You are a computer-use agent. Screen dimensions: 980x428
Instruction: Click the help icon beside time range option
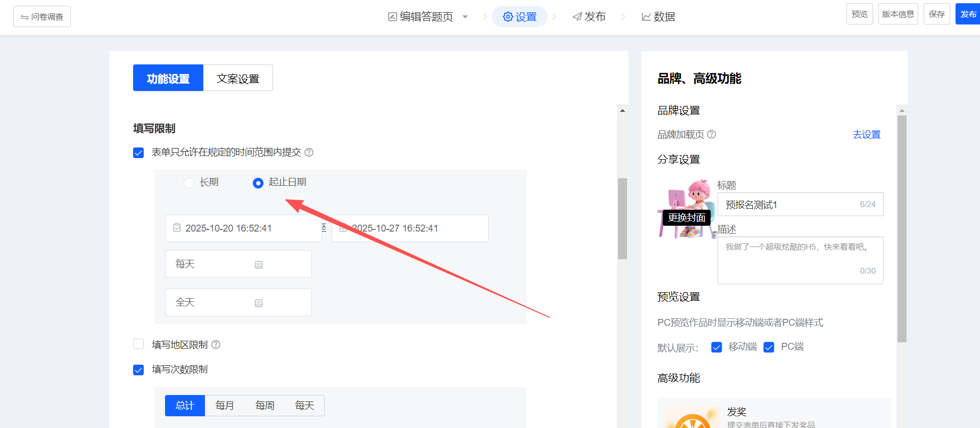tap(309, 153)
